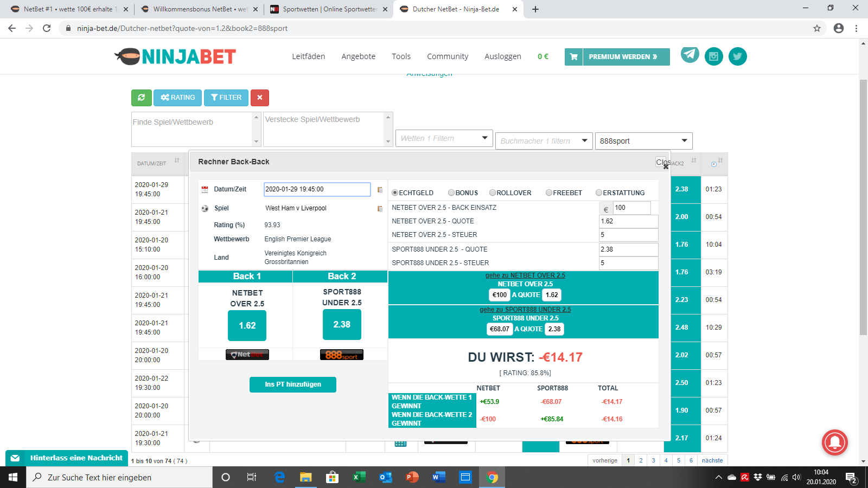Click Ins PT hinzufügen button
Viewport: 868px width, 488px height.
tap(293, 384)
